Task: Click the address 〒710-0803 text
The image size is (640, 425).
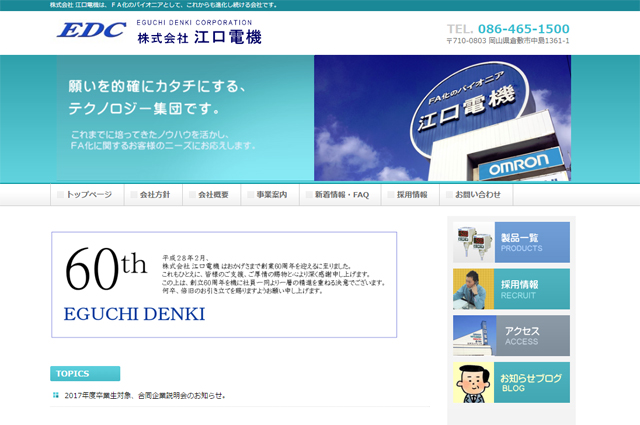Action: [x=508, y=40]
